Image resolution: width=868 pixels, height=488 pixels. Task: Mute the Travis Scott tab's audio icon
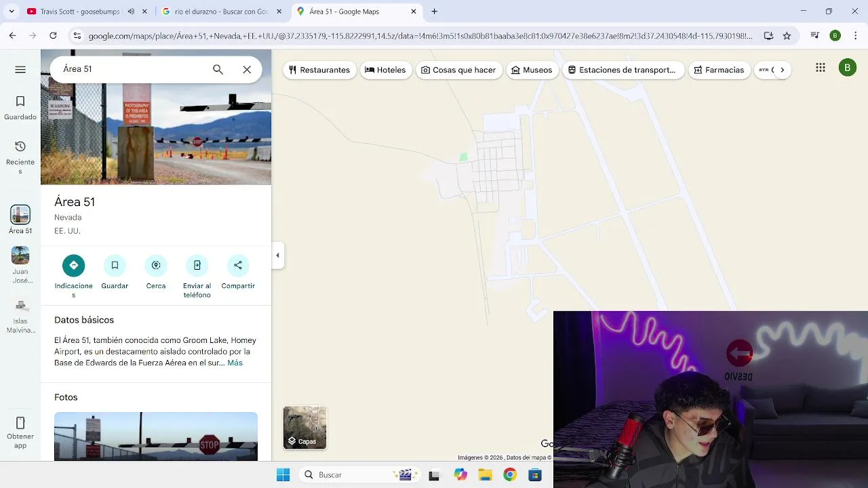[x=131, y=12]
